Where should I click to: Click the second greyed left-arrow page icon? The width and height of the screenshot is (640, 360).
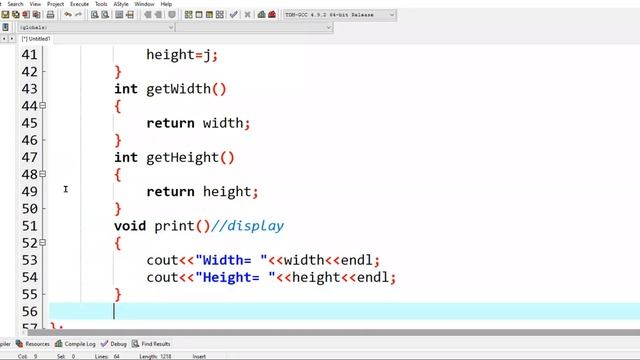pos(158,15)
